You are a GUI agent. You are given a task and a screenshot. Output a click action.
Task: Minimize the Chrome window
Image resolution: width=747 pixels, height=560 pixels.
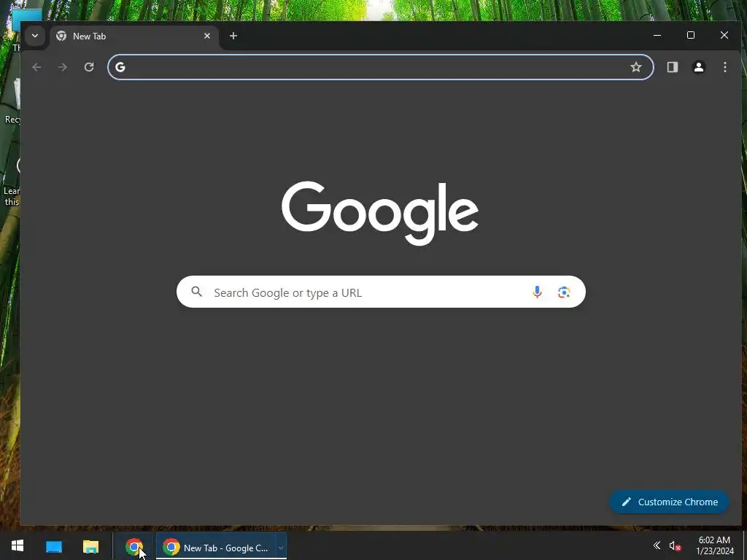[657, 35]
